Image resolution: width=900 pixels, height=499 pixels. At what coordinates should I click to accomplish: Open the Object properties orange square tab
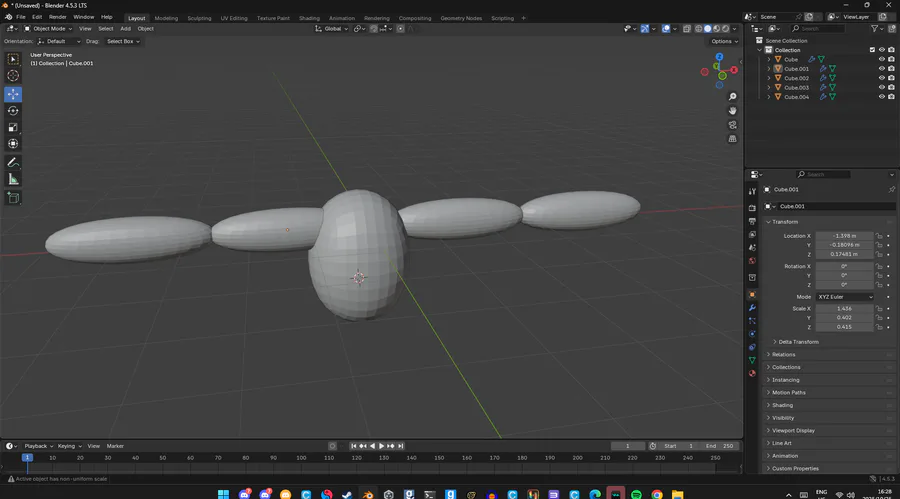(x=752, y=295)
